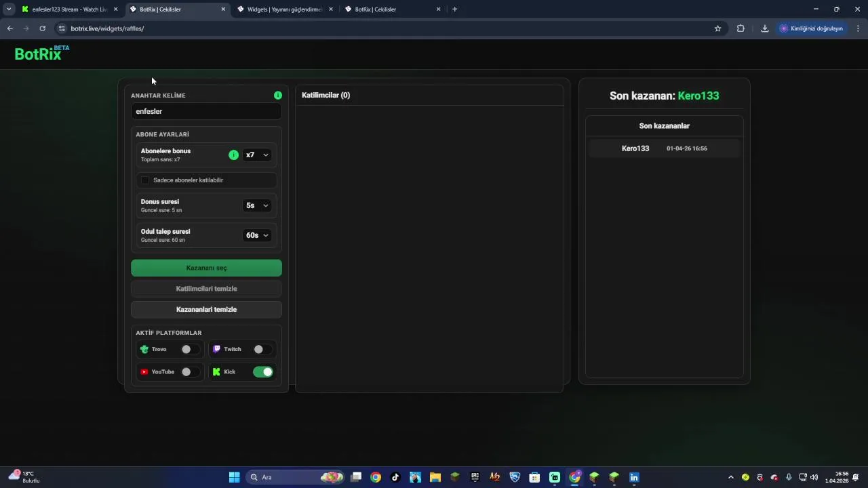This screenshot has width=868, height=488.
Task: Open the TikTok taskbar app
Action: point(395,477)
